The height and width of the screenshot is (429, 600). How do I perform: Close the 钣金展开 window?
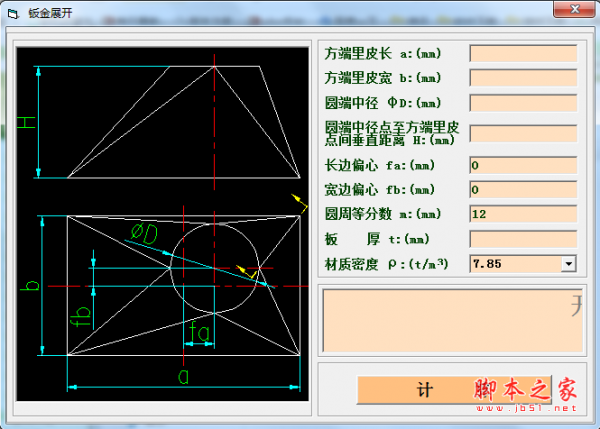click(574, 9)
